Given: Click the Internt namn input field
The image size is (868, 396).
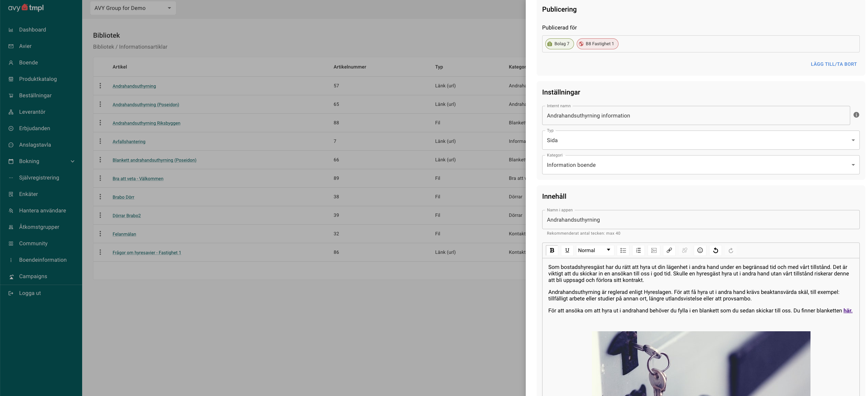Looking at the screenshot, I should pos(696,115).
